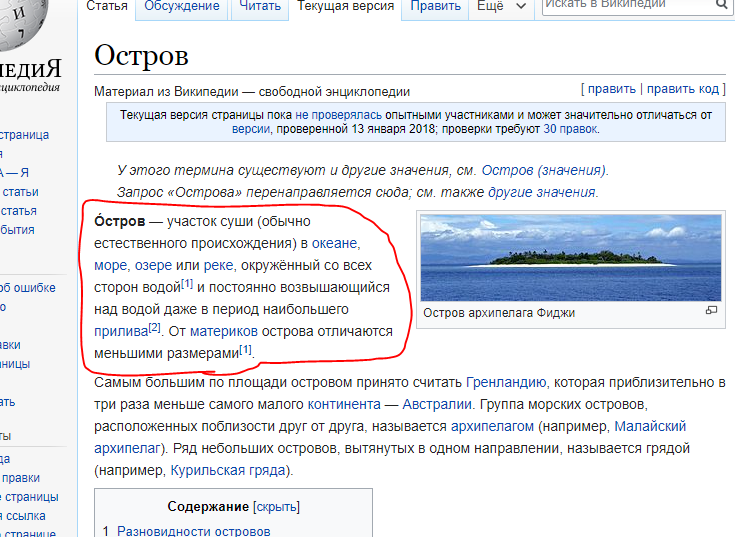Open the другие значения link

[x=541, y=192]
